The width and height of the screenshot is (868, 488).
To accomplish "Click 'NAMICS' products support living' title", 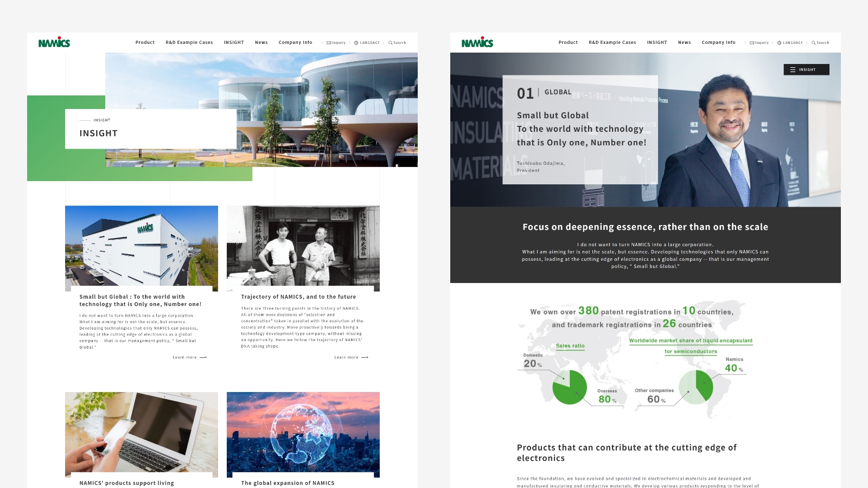I will click(x=127, y=483).
